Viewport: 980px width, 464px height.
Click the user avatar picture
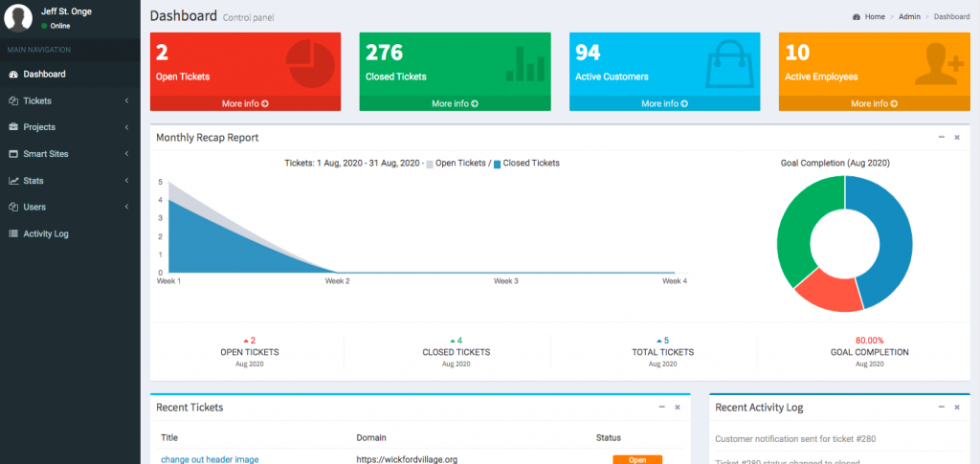(x=18, y=17)
